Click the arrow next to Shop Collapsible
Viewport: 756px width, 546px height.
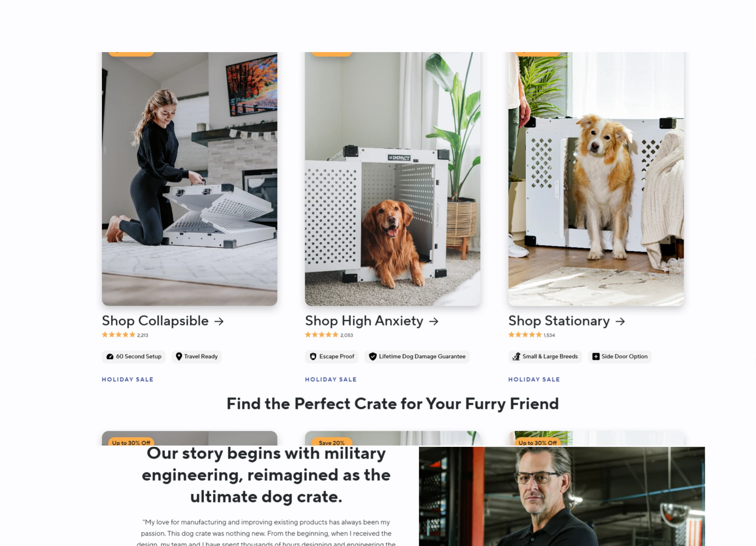[219, 321]
